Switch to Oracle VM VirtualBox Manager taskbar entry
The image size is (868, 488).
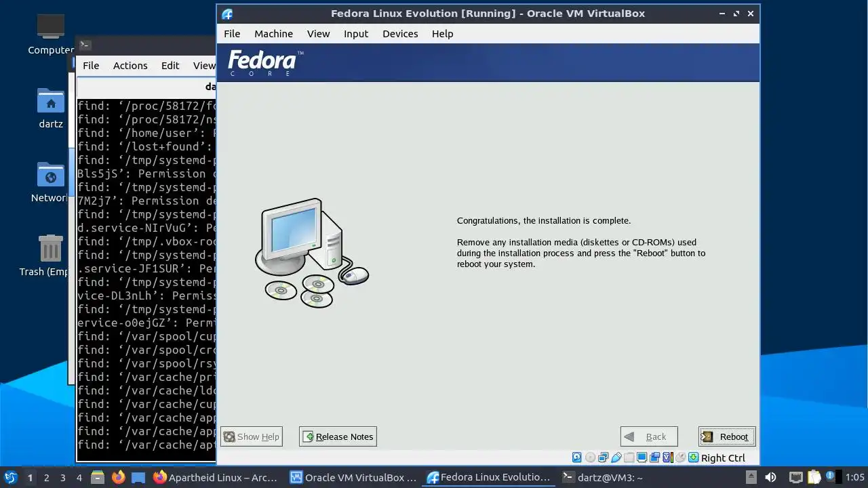pos(353,477)
